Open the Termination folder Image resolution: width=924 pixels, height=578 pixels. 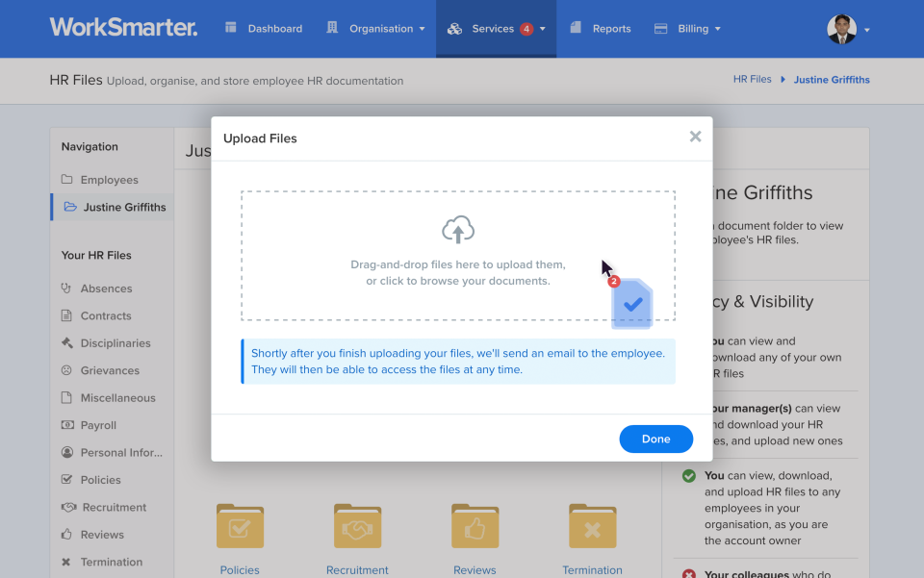pos(592,526)
